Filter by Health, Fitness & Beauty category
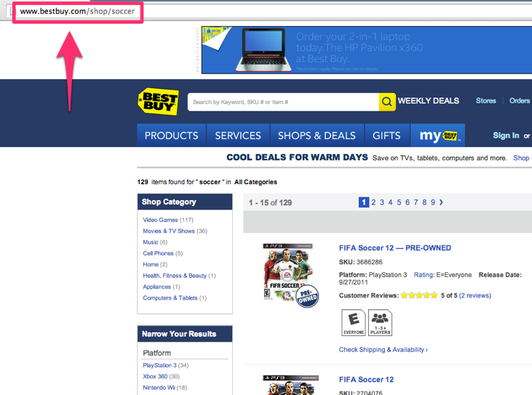This screenshot has height=395, width=532. [175, 276]
